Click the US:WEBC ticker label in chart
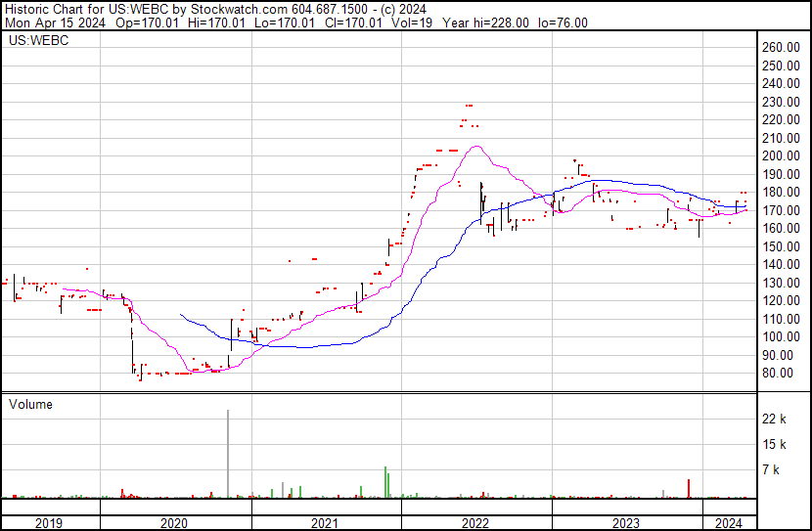This screenshot has height=531, width=812. point(34,41)
